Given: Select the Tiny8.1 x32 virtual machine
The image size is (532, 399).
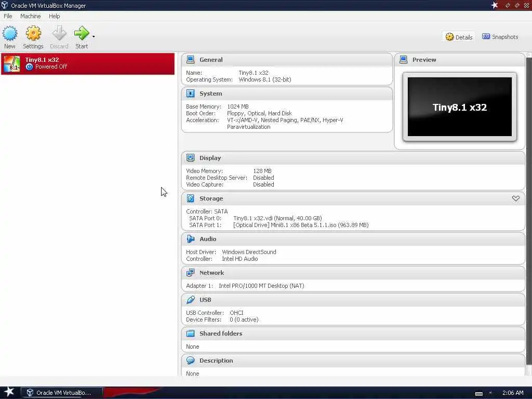Looking at the screenshot, I should tap(88, 63).
